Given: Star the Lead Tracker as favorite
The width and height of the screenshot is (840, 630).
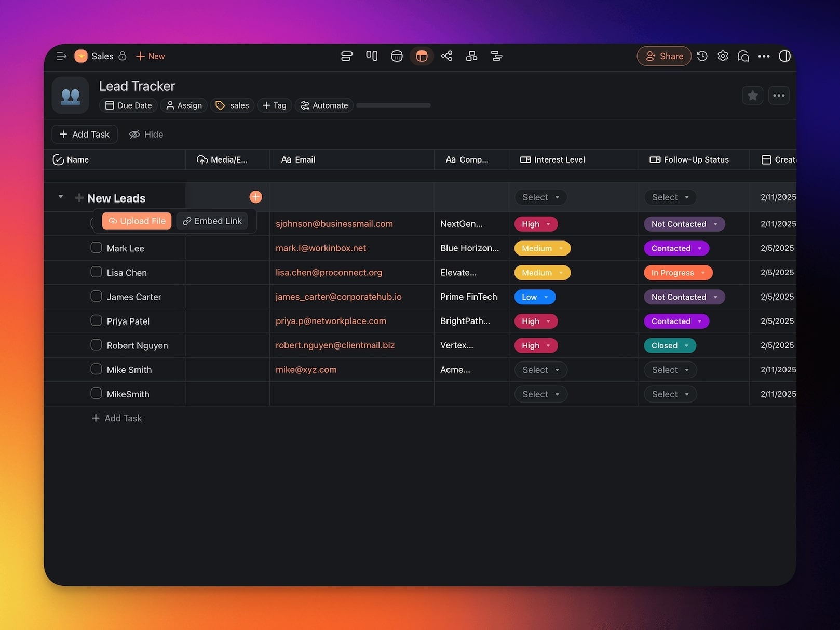Looking at the screenshot, I should pyautogui.click(x=752, y=96).
